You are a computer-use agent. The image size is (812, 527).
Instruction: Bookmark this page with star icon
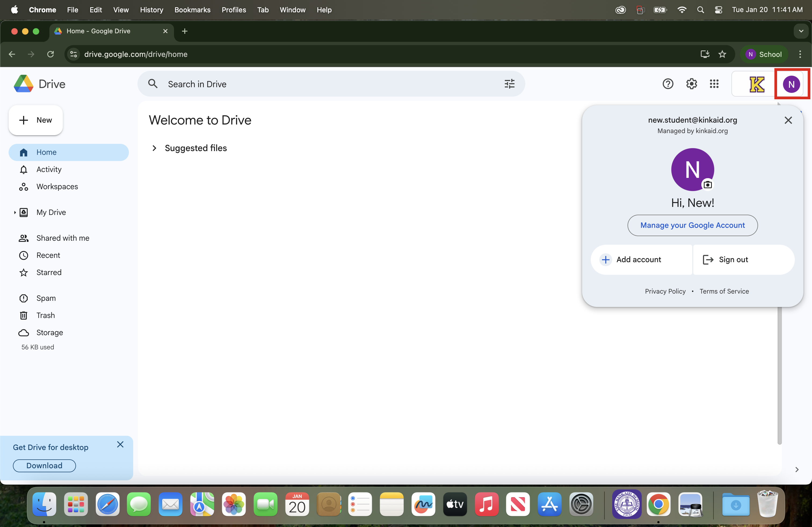pyautogui.click(x=722, y=54)
